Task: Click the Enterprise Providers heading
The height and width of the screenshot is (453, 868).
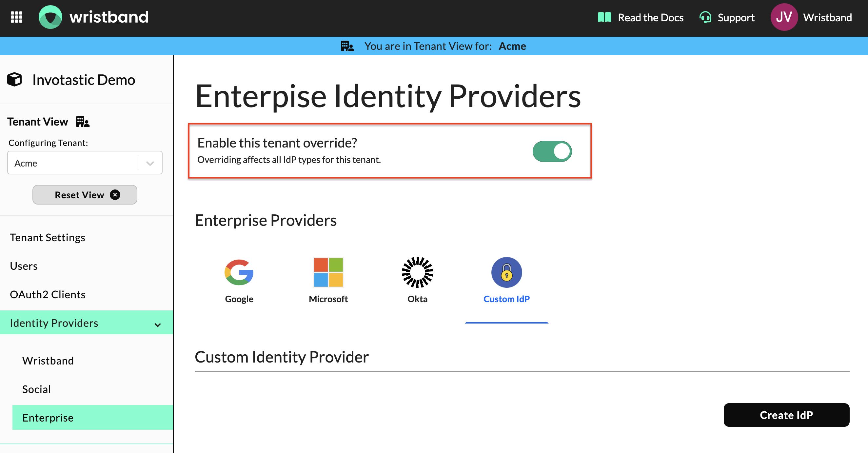Action: pos(266,220)
